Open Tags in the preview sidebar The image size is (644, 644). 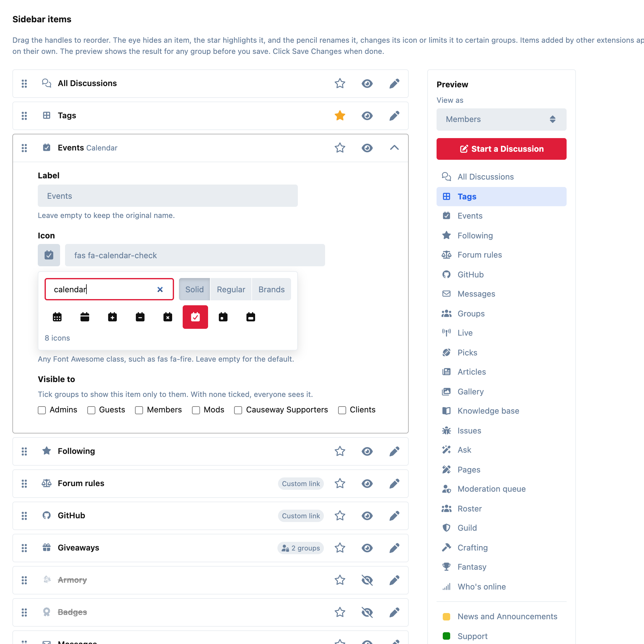click(x=501, y=197)
